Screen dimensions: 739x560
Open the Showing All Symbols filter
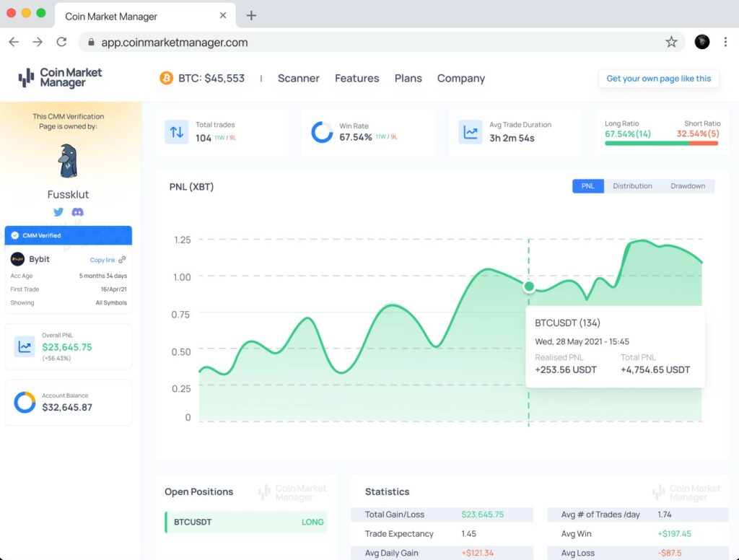112,303
